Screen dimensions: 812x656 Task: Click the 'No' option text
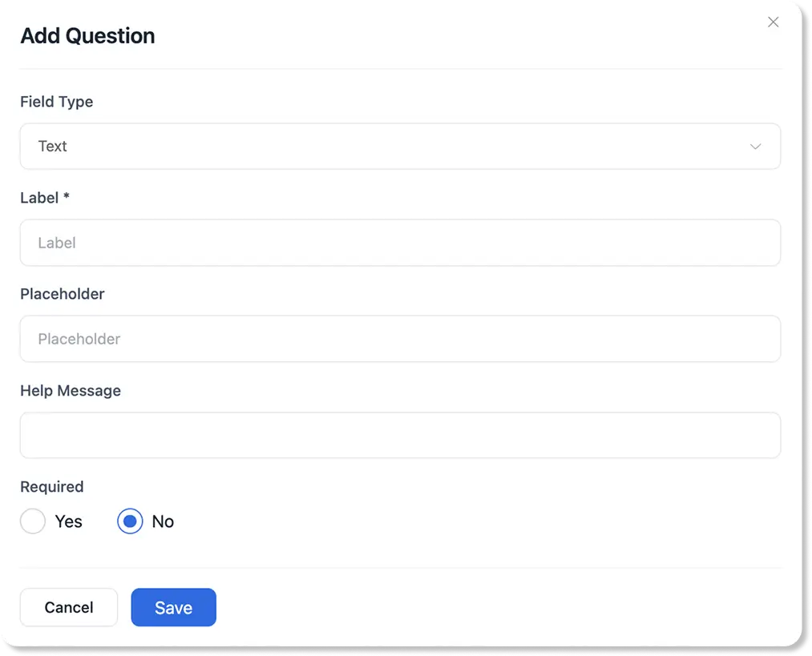click(163, 521)
